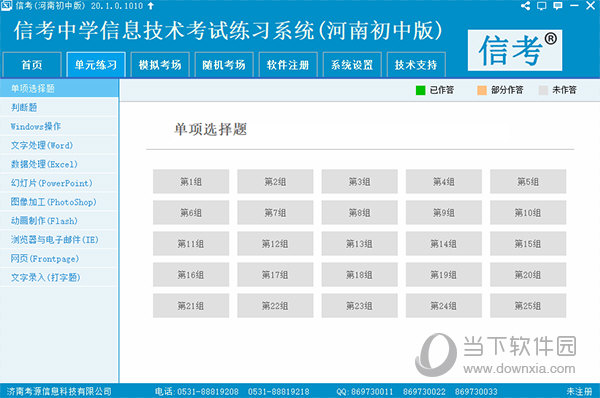
Task: Click the 第23组 group button
Action: click(x=359, y=305)
